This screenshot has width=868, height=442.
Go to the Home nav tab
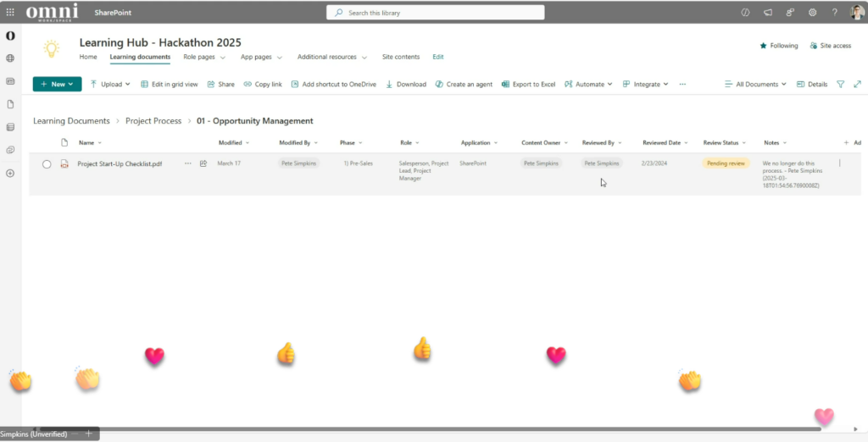click(x=88, y=57)
